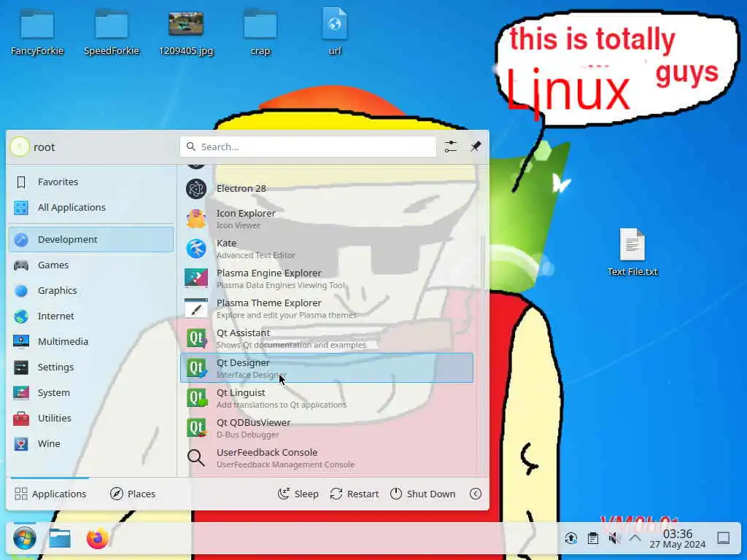The image size is (747, 560).
Task: Open the Utilities category
Action: click(91, 418)
